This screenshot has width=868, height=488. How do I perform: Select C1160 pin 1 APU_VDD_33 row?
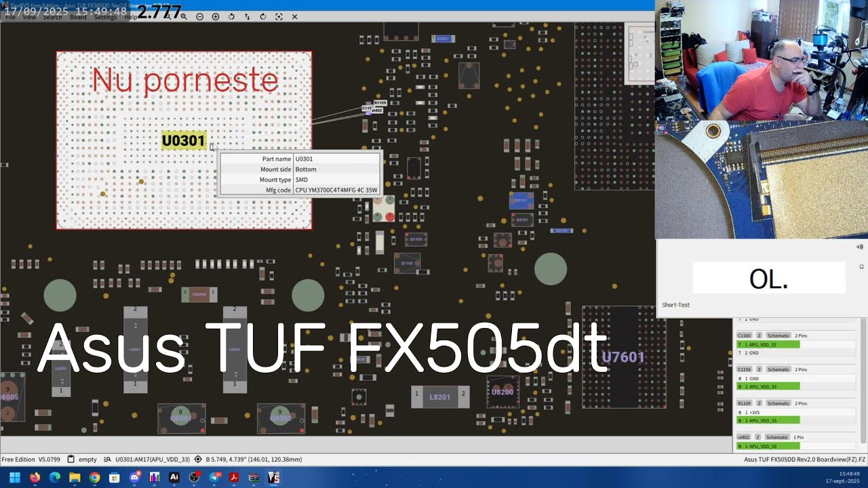coord(796,344)
